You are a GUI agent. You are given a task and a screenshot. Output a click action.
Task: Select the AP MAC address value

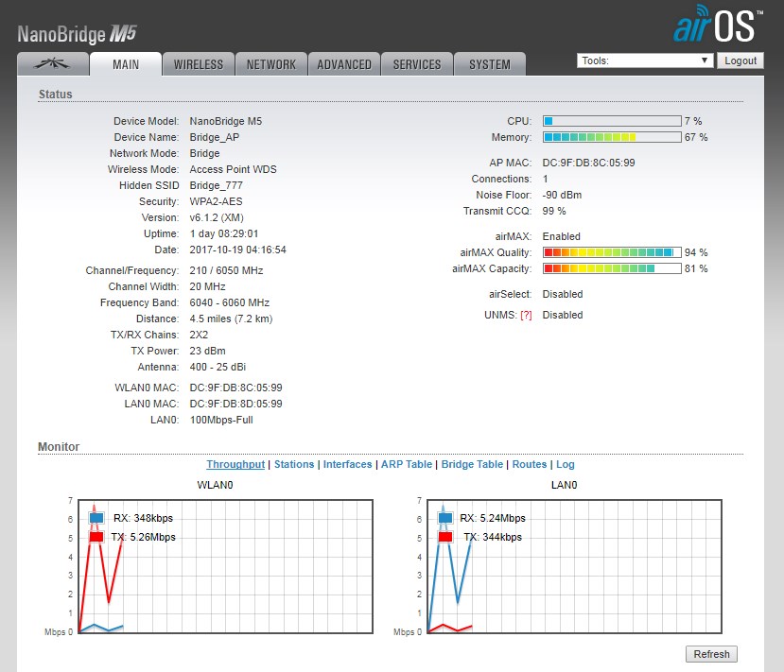588,163
